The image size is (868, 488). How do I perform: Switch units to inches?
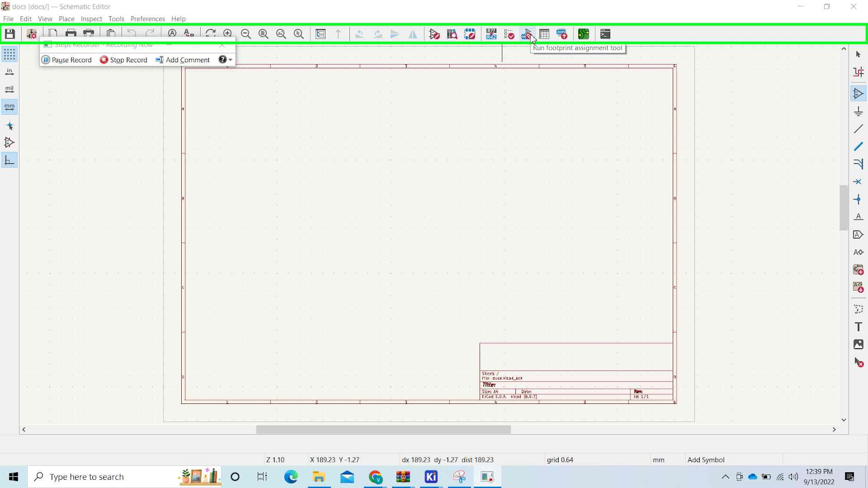click(9, 72)
